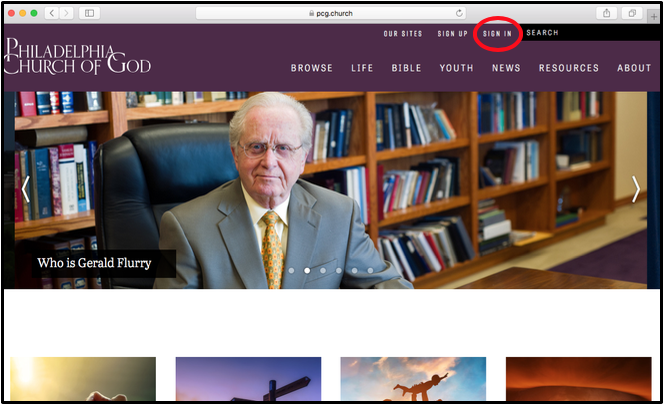Click the Sign In link
This screenshot has height=405, width=664.
(x=497, y=33)
